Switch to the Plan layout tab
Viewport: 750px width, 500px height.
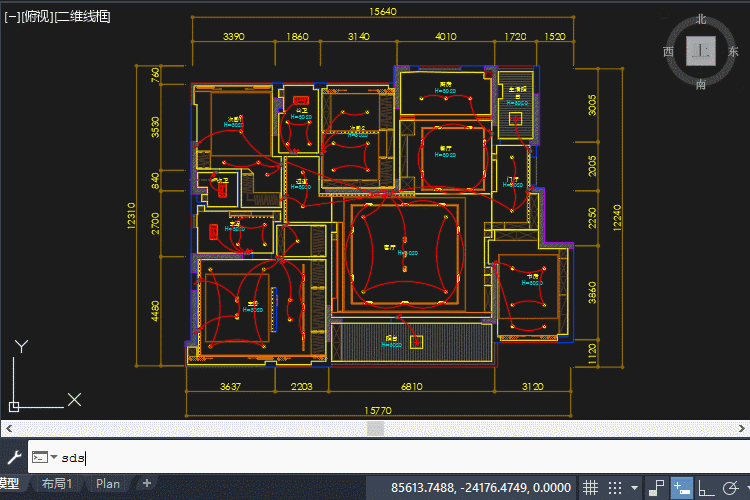click(108, 484)
